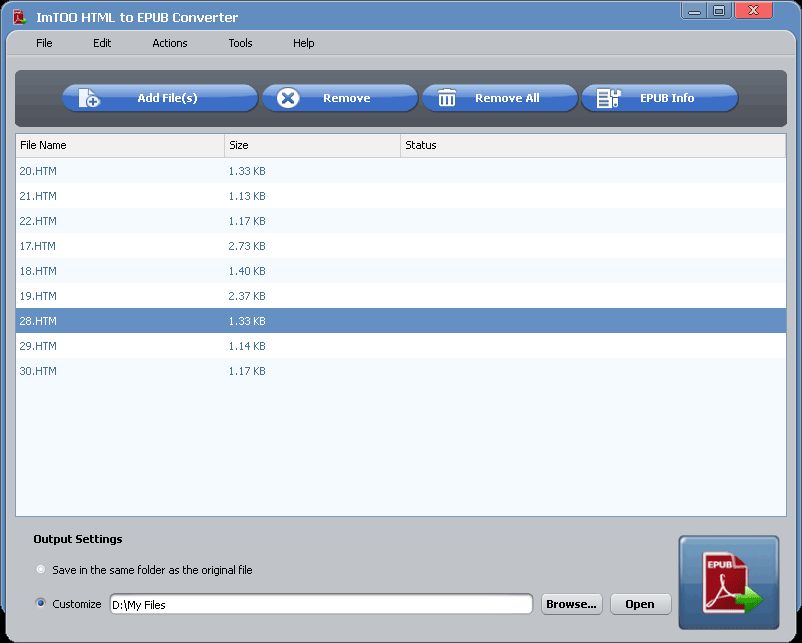
Task: Click the output path field with D:\My Files
Action: click(x=321, y=604)
